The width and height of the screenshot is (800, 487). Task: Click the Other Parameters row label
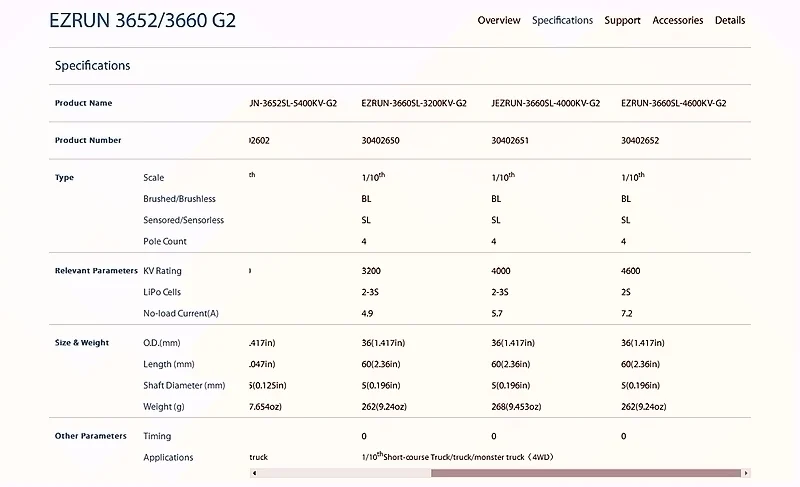click(x=90, y=436)
